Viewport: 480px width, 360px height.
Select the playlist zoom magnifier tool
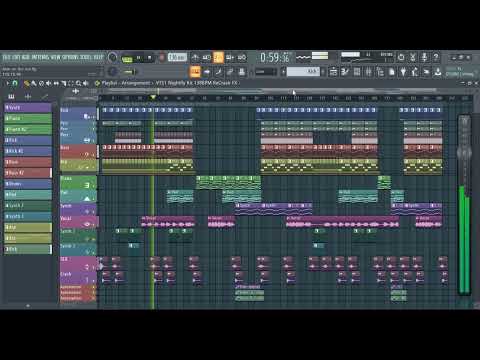tap(78, 83)
